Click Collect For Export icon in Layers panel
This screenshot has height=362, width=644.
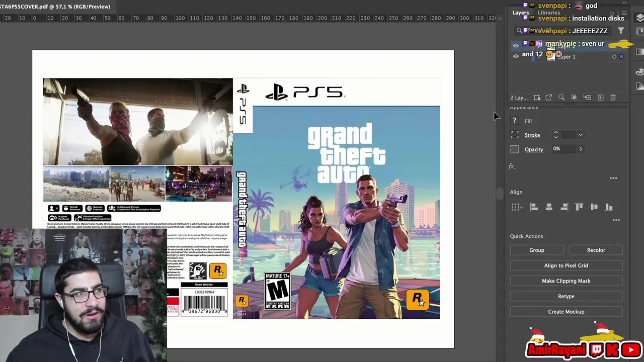point(537,98)
